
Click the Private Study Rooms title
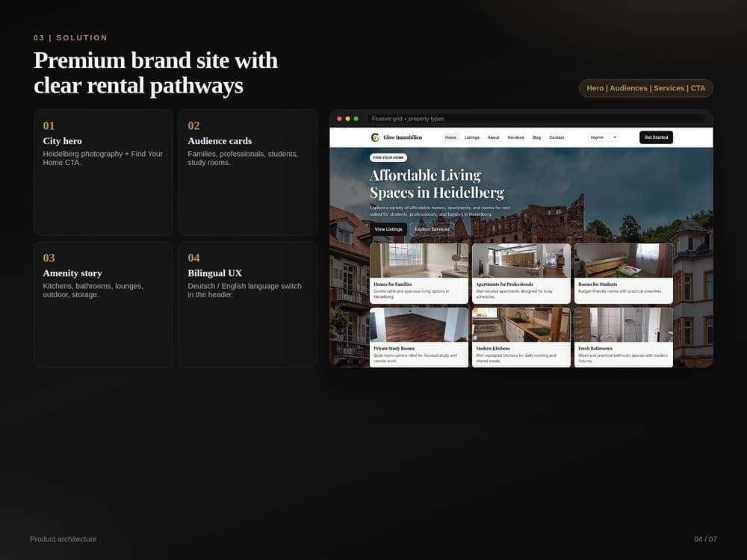394,349
